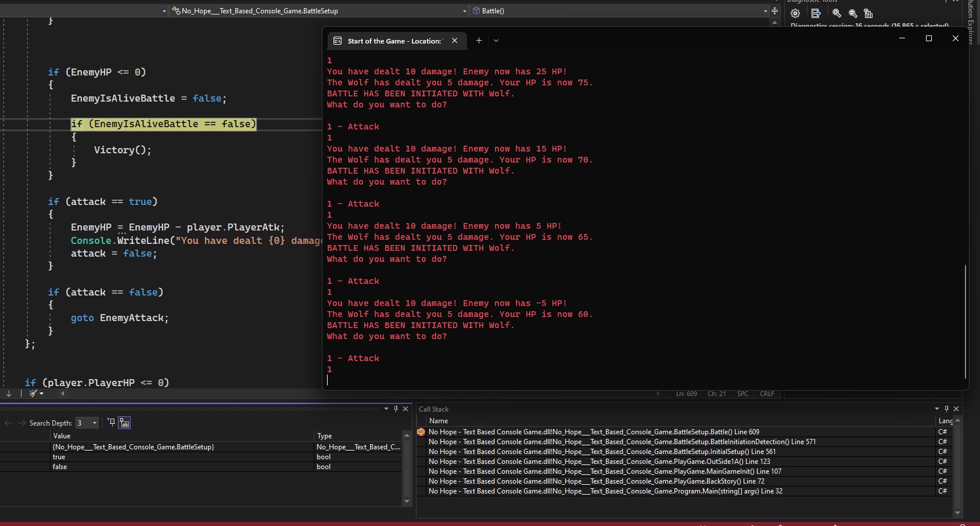
Task: Click the current frame arrow icon in Call Stack
Action: point(421,432)
